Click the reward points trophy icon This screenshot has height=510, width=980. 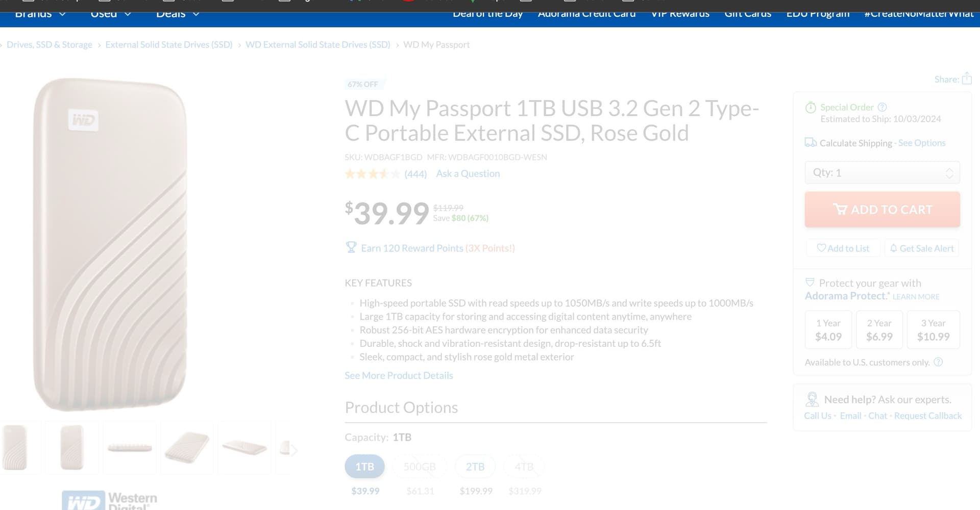tap(351, 247)
